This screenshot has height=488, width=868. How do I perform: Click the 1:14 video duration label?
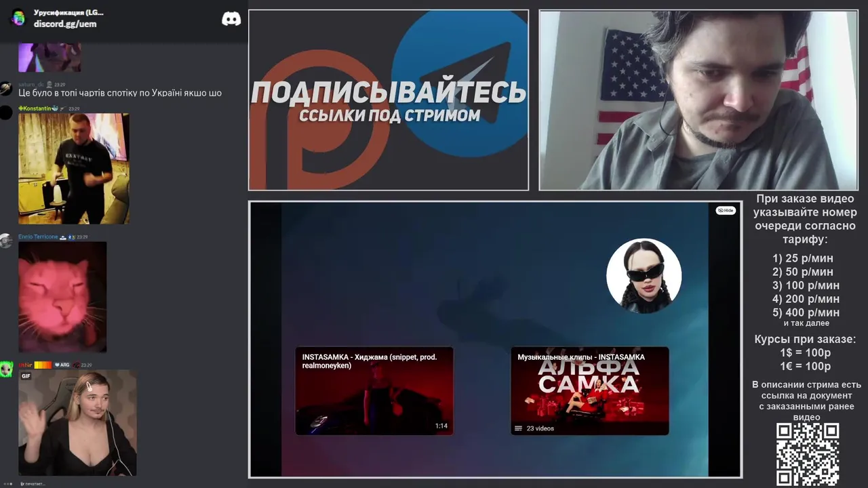coord(441,426)
